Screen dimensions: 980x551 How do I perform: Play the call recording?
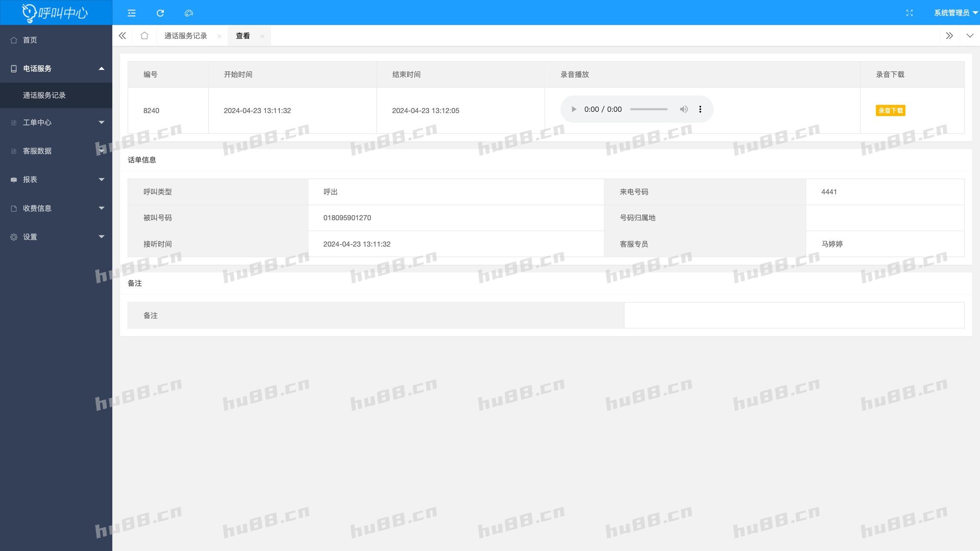point(574,109)
